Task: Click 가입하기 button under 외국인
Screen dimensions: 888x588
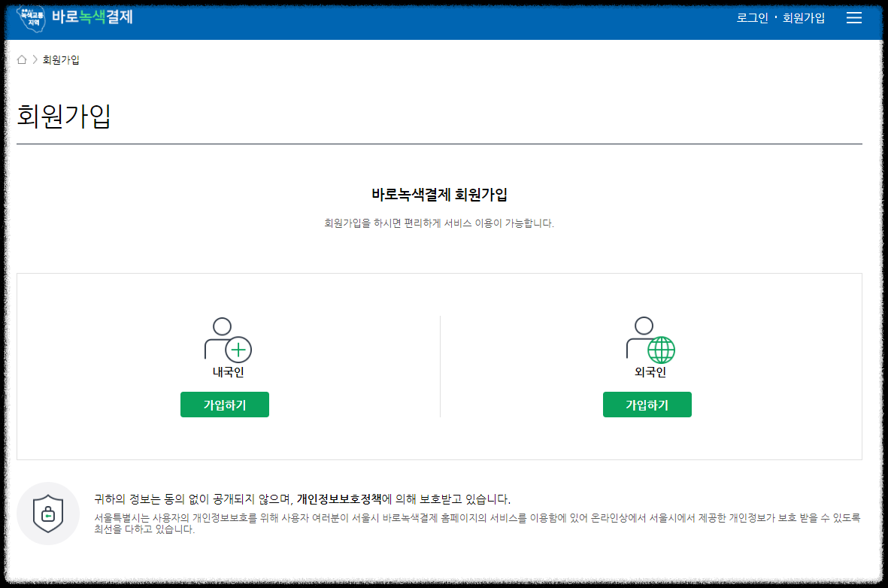Action: tap(647, 405)
